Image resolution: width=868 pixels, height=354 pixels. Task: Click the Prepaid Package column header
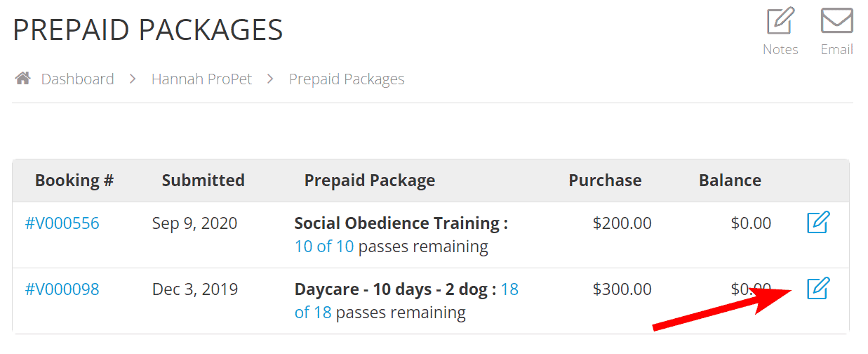(x=369, y=181)
